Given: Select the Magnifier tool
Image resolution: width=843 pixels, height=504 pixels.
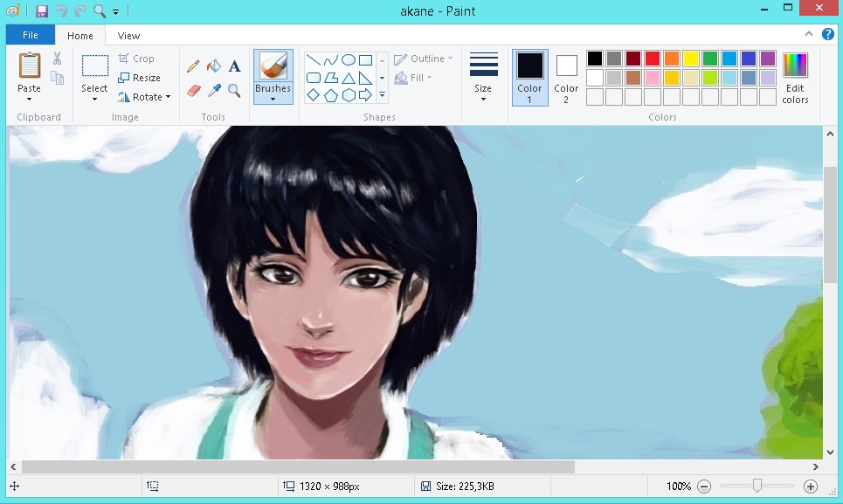Looking at the screenshot, I should [234, 90].
